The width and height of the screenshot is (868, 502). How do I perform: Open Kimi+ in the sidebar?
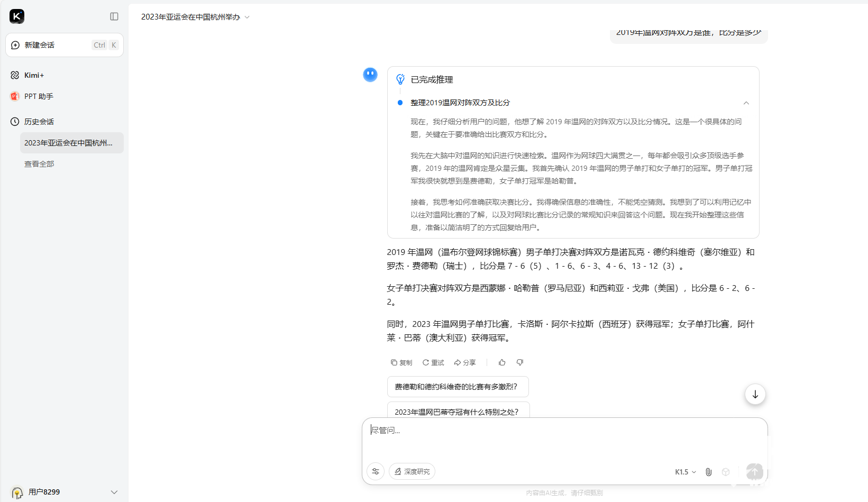tap(34, 75)
